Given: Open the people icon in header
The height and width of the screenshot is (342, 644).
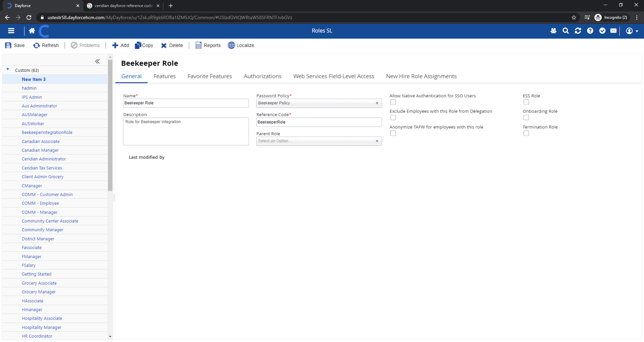Looking at the screenshot, I should click(x=553, y=31).
